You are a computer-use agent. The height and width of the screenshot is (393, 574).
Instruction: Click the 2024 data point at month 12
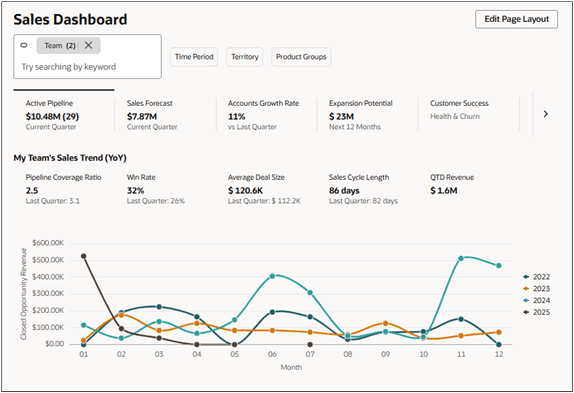[499, 266]
